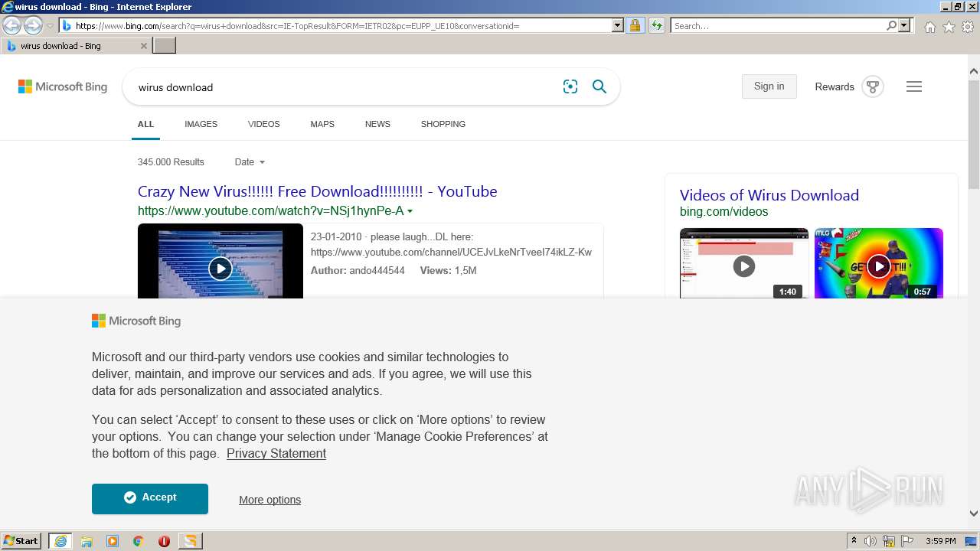This screenshot has height=551, width=980.
Task: Click the security lock icon
Action: coord(635,26)
